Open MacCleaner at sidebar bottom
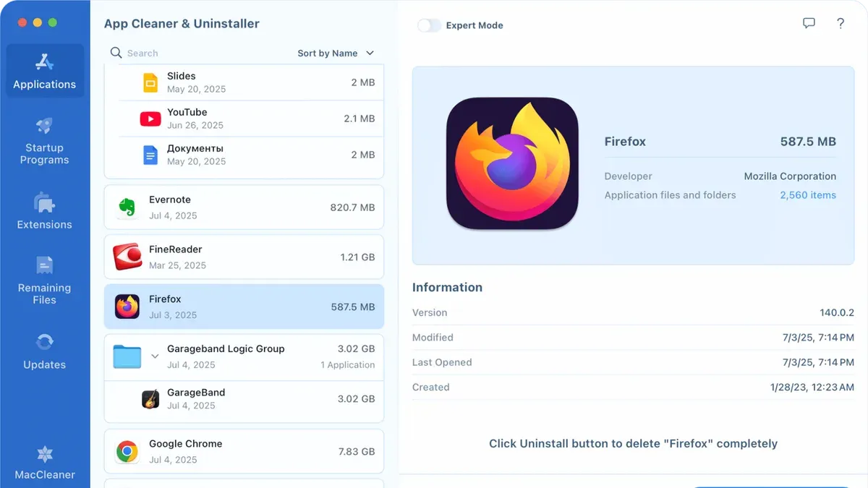Image resolution: width=868 pixels, height=488 pixels. point(44,463)
